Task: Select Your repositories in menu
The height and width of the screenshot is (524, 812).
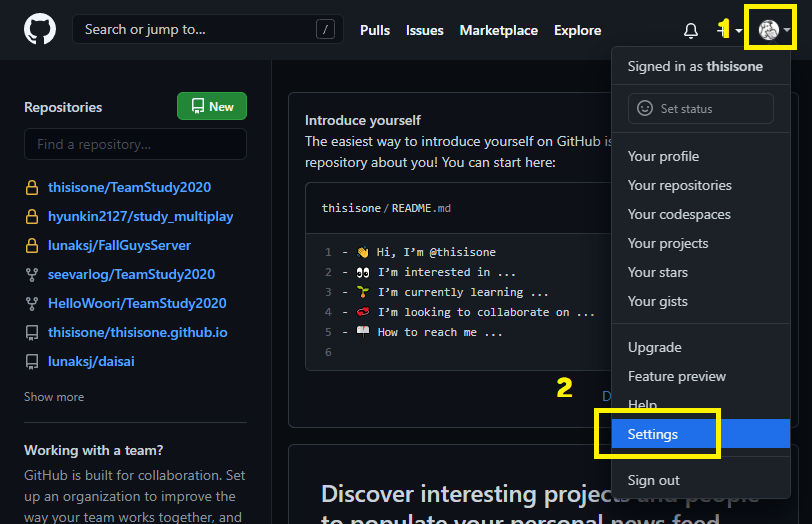Action: pyautogui.click(x=701, y=185)
